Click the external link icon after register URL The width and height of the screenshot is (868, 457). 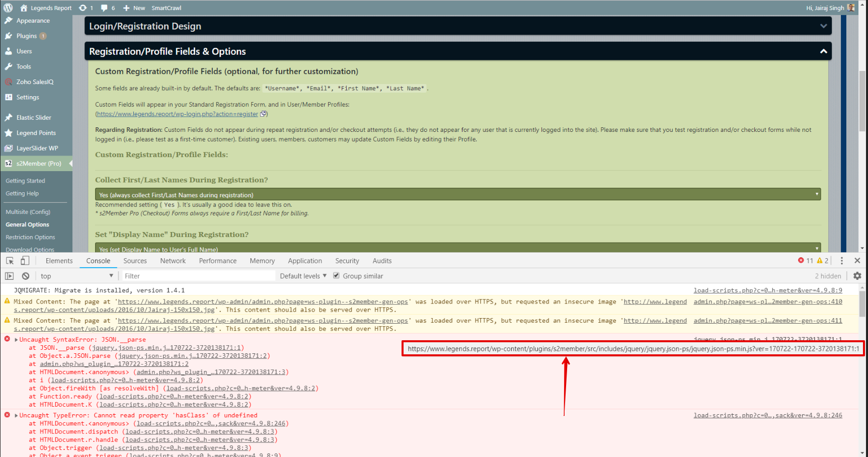coord(263,114)
